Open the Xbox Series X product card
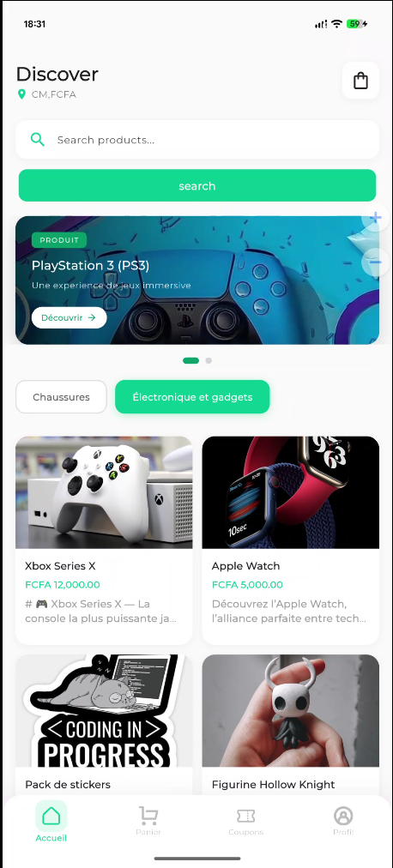Screen dimensions: 393x868 [104, 540]
